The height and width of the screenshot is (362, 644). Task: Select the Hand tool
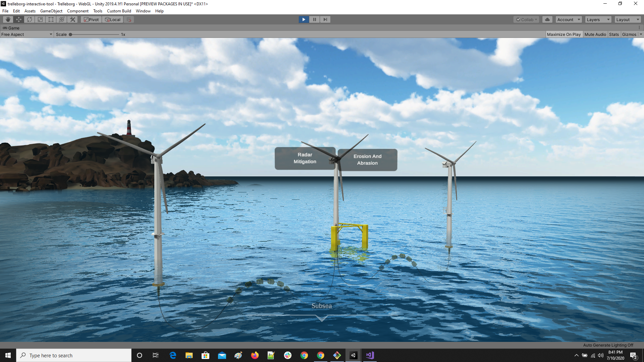8,19
